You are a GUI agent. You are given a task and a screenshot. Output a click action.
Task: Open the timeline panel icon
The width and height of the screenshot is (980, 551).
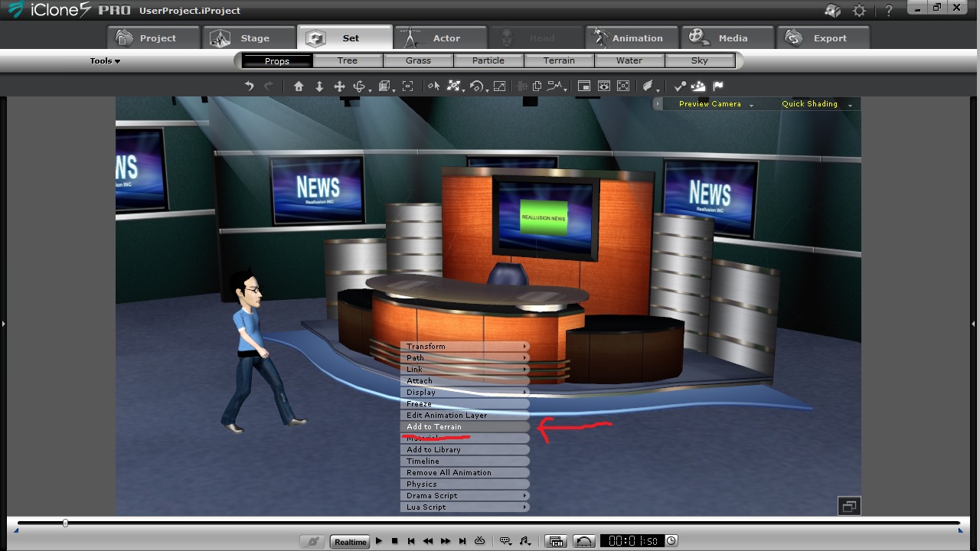[x=557, y=541]
